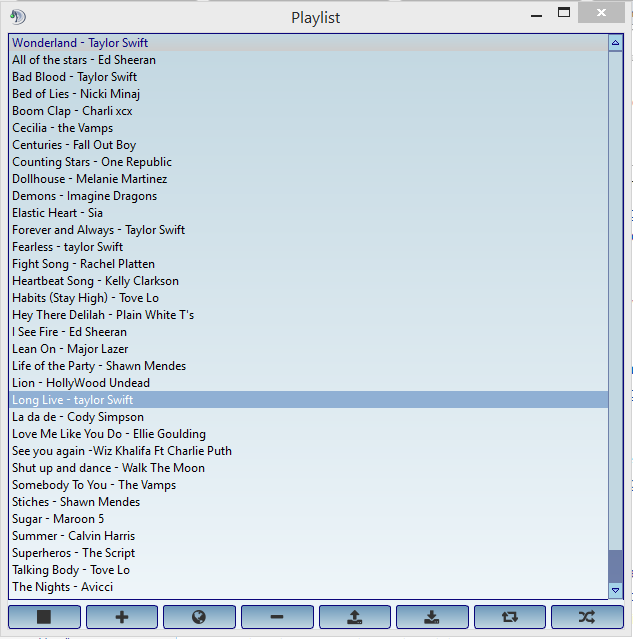The height and width of the screenshot is (639, 633).
Task: Click the scrollbar down arrow
Action: pos(615,590)
